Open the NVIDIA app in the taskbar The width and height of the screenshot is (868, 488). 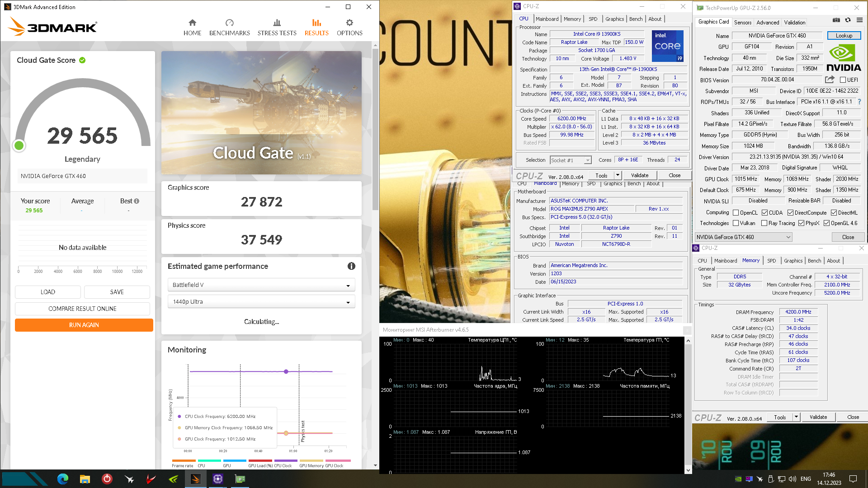point(174,479)
